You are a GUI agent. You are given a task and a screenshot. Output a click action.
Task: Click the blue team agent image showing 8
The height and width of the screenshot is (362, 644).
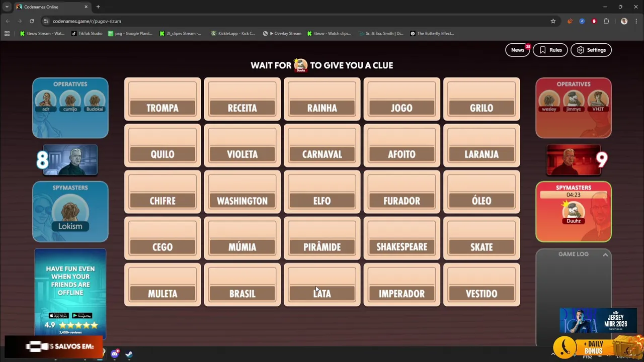(70, 160)
